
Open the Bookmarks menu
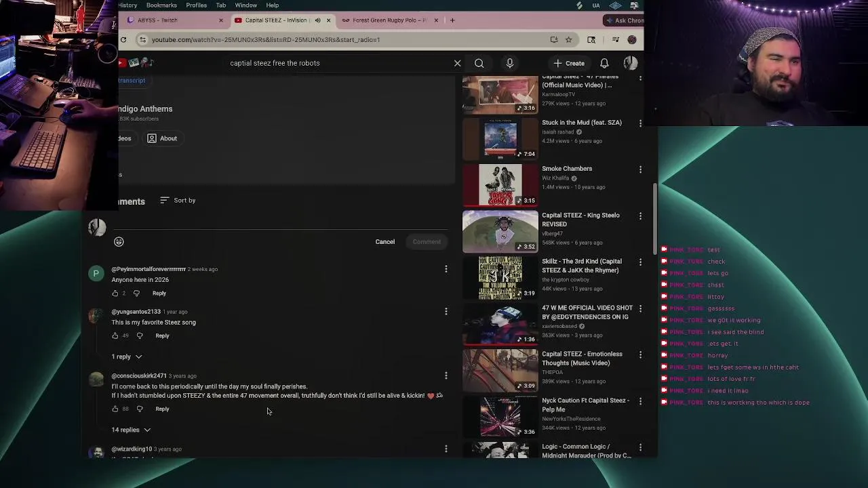pyautogui.click(x=161, y=5)
